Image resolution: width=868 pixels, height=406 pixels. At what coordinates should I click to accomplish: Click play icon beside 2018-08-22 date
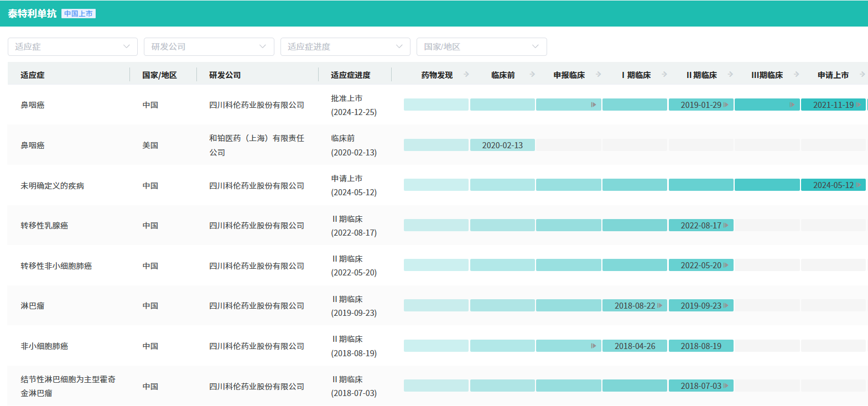click(659, 306)
